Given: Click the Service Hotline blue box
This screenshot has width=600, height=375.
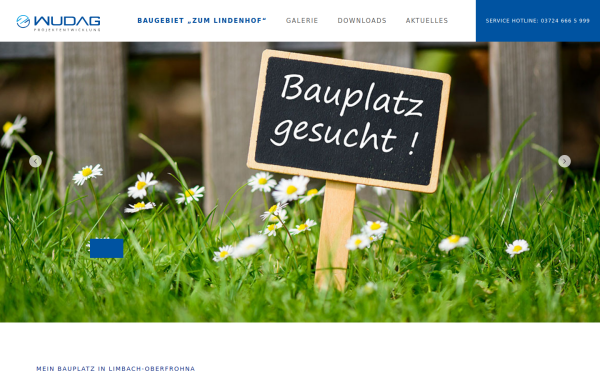Looking at the screenshot, I should [x=538, y=21].
